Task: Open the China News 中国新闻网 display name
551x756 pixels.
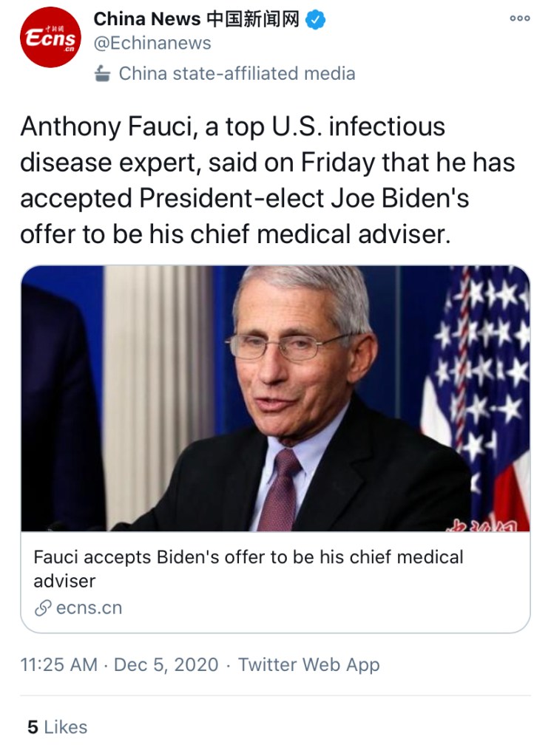Action: click(196, 20)
